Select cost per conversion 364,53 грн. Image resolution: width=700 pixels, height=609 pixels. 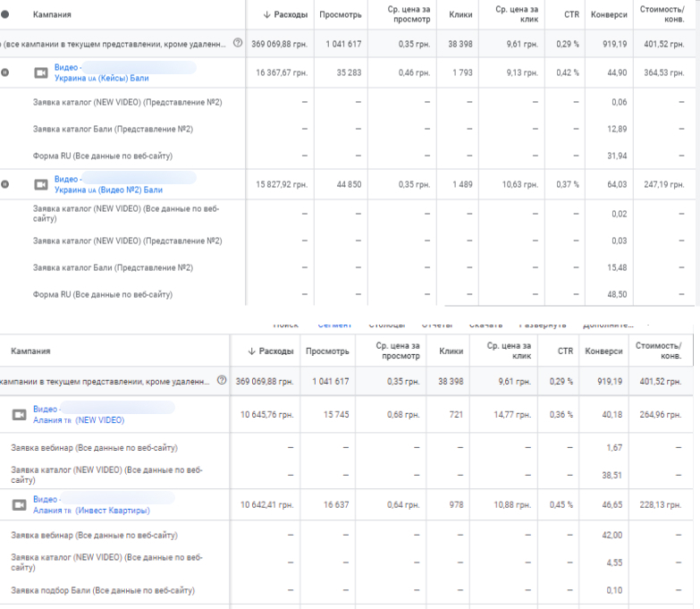(x=664, y=72)
